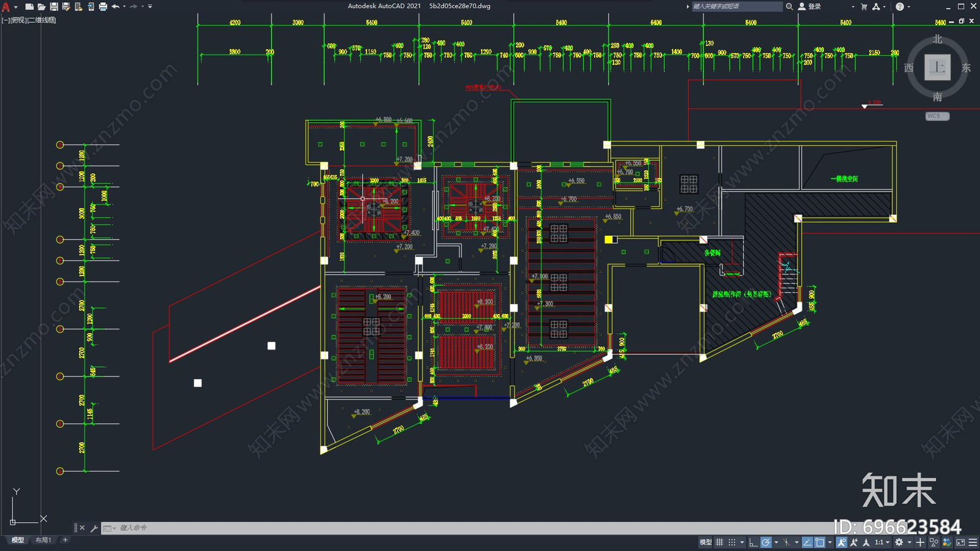
Task: Open the [俯视] view controls menu
Action: (18, 20)
